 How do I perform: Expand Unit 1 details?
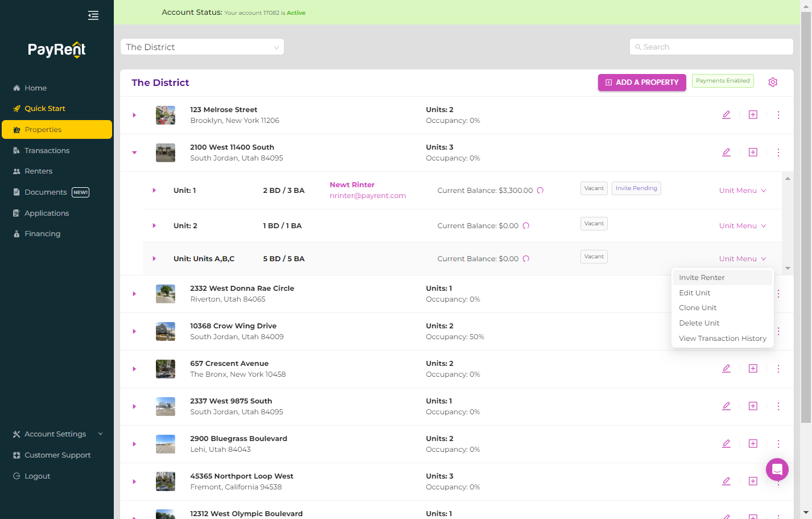tap(154, 191)
